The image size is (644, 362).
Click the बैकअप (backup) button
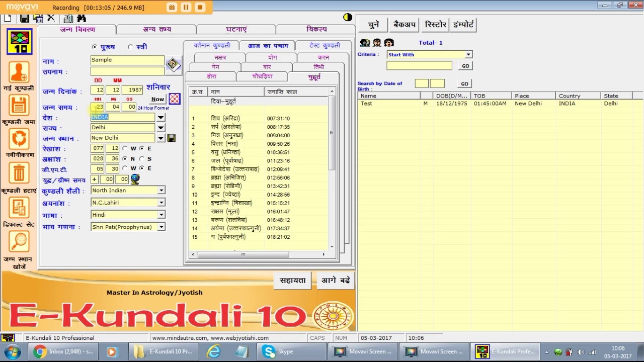tap(405, 25)
